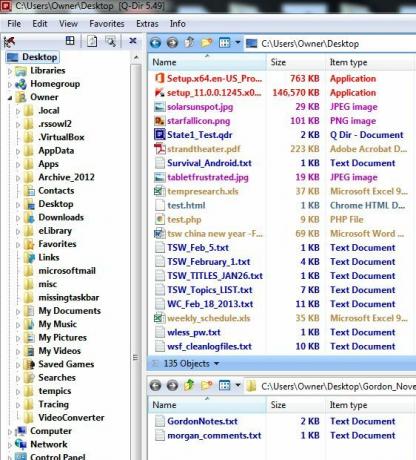Open the view dropdown arrow in top pane
This screenshot has height=460, width=416.
238,43
